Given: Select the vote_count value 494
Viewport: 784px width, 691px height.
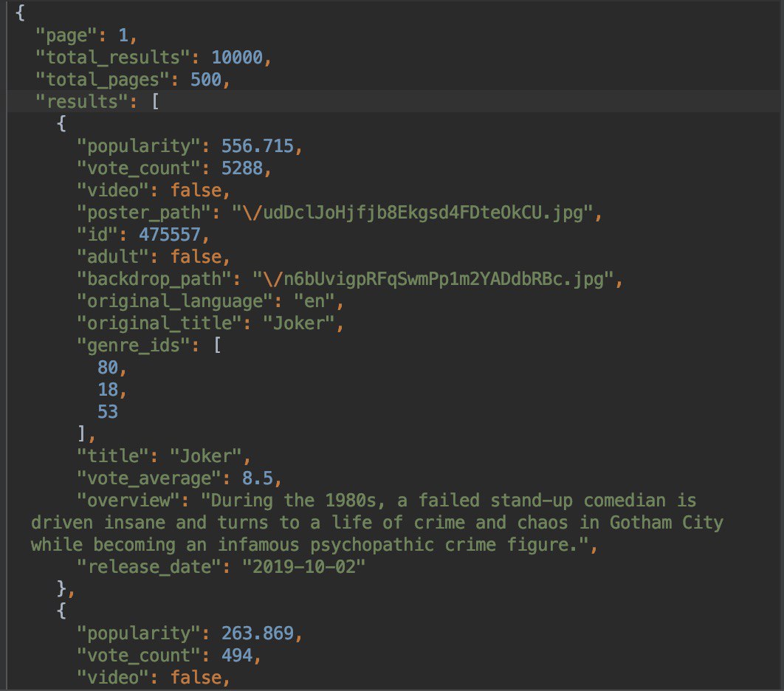Looking at the screenshot, I should pos(237,656).
